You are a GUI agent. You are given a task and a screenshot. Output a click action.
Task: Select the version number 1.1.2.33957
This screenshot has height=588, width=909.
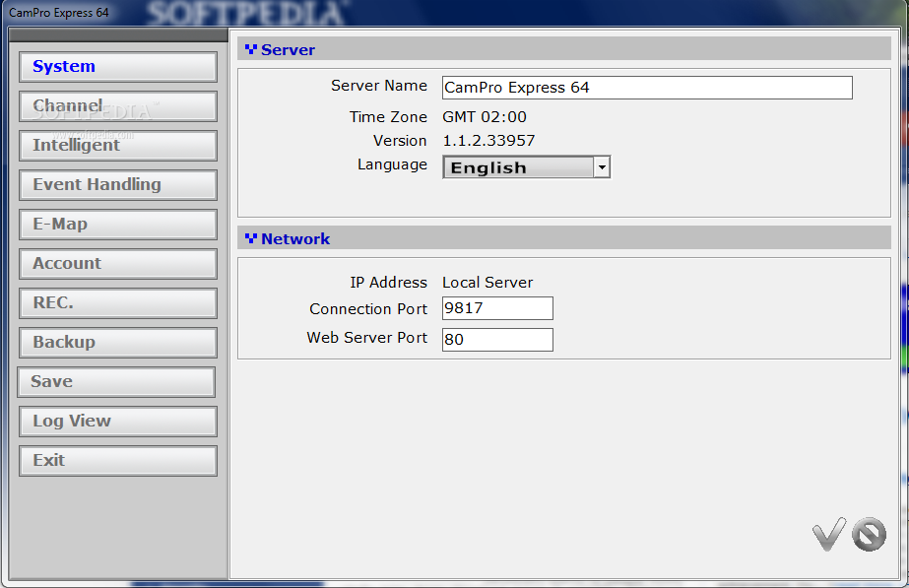tap(488, 140)
